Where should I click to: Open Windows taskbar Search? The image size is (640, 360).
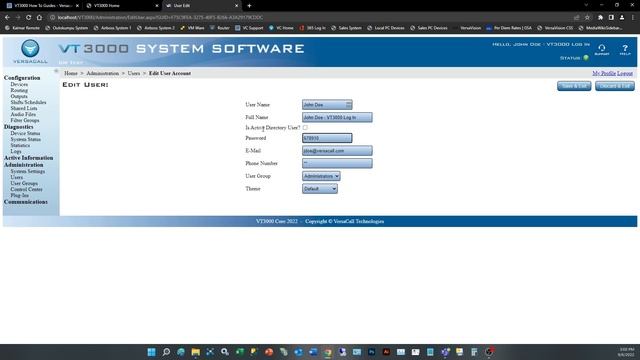tap(166, 352)
